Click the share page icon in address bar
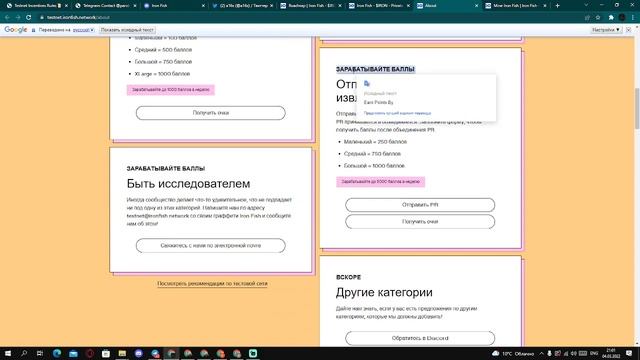 pos(587,18)
